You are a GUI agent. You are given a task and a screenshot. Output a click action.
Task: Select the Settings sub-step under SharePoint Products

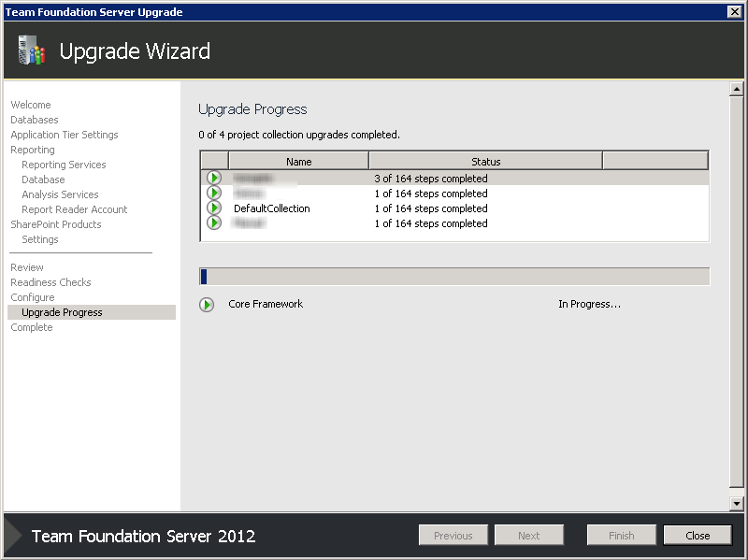(x=40, y=239)
